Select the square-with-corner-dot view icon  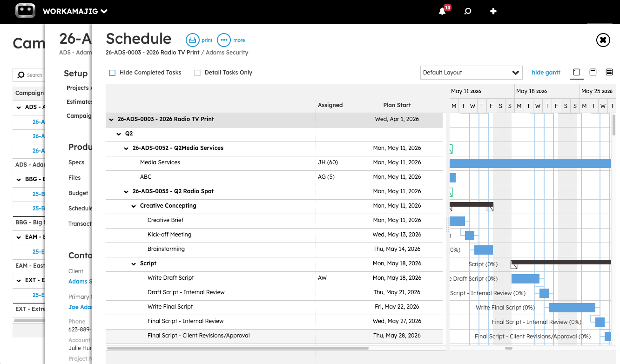pyautogui.click(x=577, y=72)
